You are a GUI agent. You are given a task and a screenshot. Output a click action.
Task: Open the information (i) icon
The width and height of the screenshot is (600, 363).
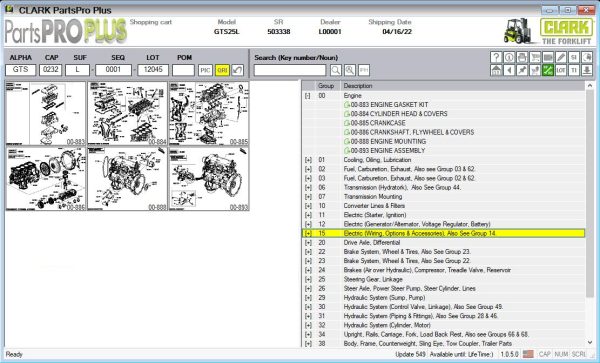coord(509,57)
